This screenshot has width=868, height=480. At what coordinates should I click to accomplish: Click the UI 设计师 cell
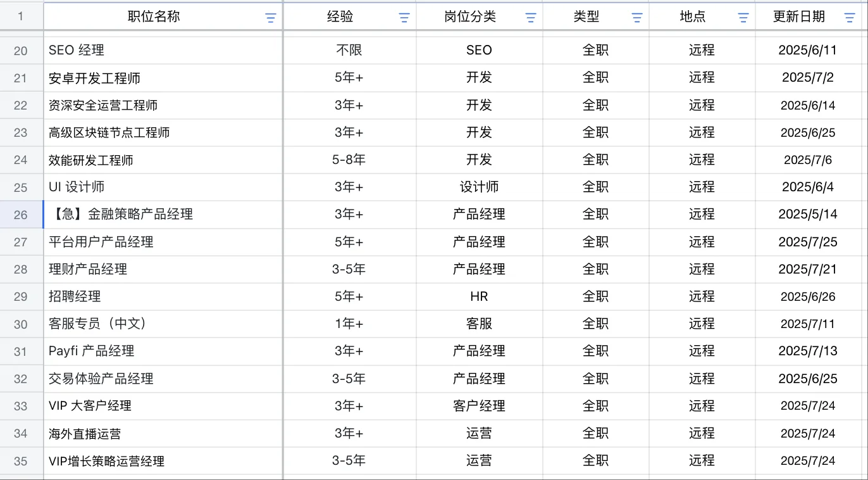[163, 187]
